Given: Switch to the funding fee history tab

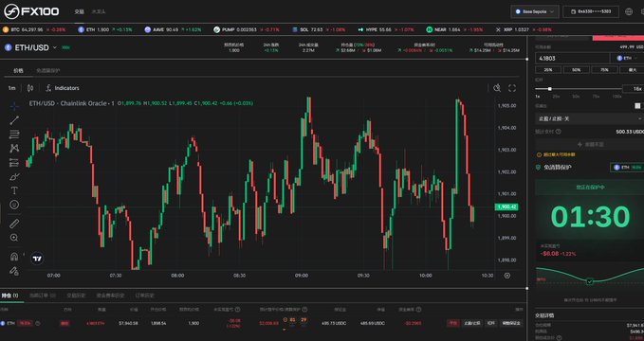Looking at the screenshot, I should [110, 296].
